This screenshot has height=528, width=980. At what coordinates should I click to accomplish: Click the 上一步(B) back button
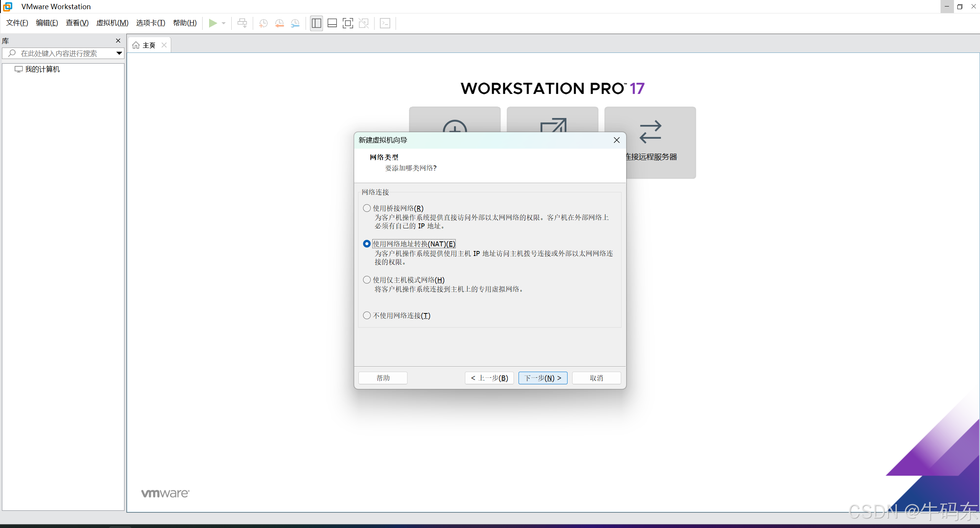[489, 378]
